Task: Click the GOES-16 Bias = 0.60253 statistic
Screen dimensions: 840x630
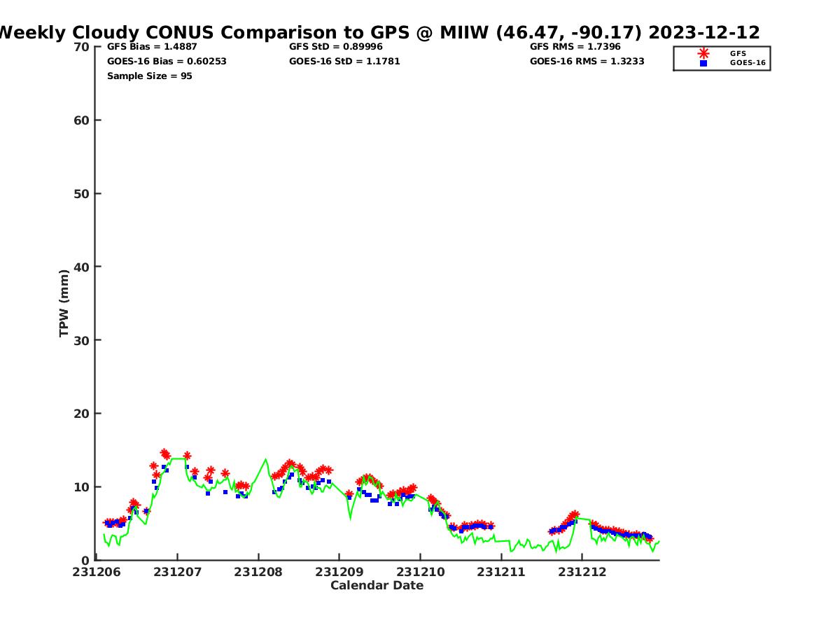Action: 167,62
